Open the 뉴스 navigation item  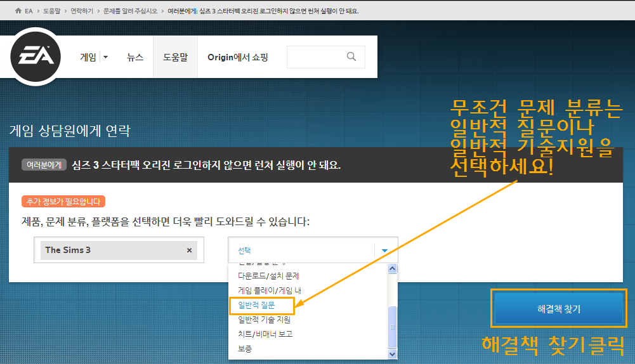point(135,57)
